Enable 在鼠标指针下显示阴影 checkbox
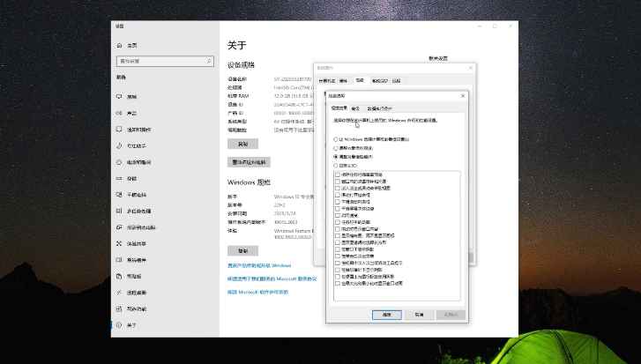Image resolution: width=641 pixels, height=364 pixels. [x=338, y=270]
